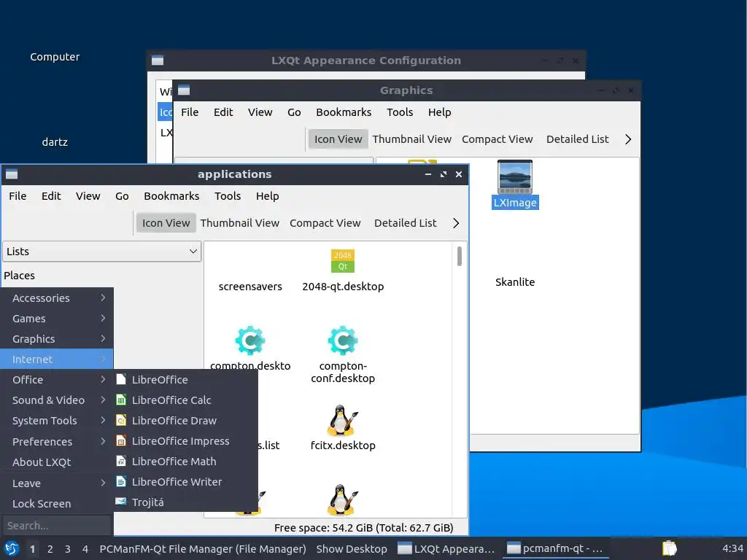747x560 pixels.
Task: Select the compton-conf.desktop gear icon
Action: coord(343,341)
